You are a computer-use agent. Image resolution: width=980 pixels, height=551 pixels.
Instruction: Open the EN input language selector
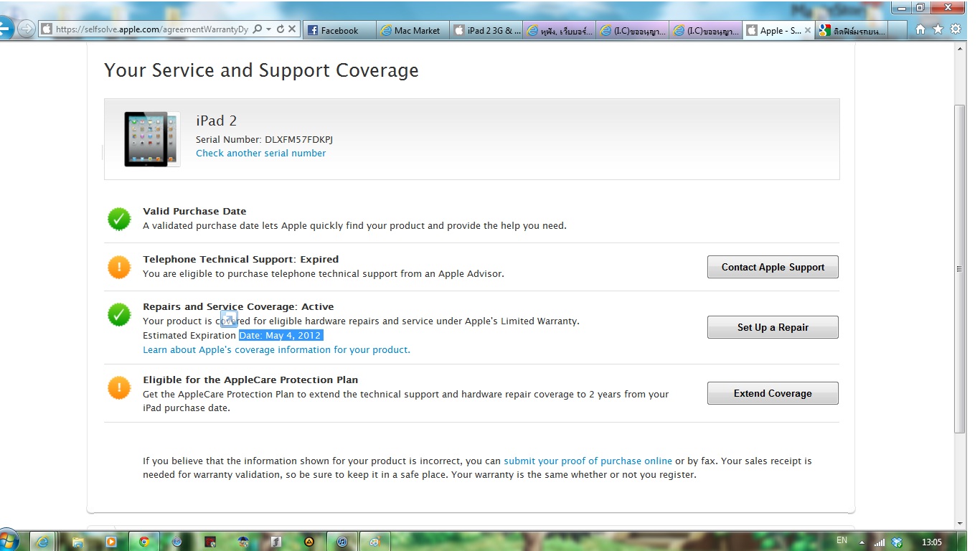coord(842,541)
